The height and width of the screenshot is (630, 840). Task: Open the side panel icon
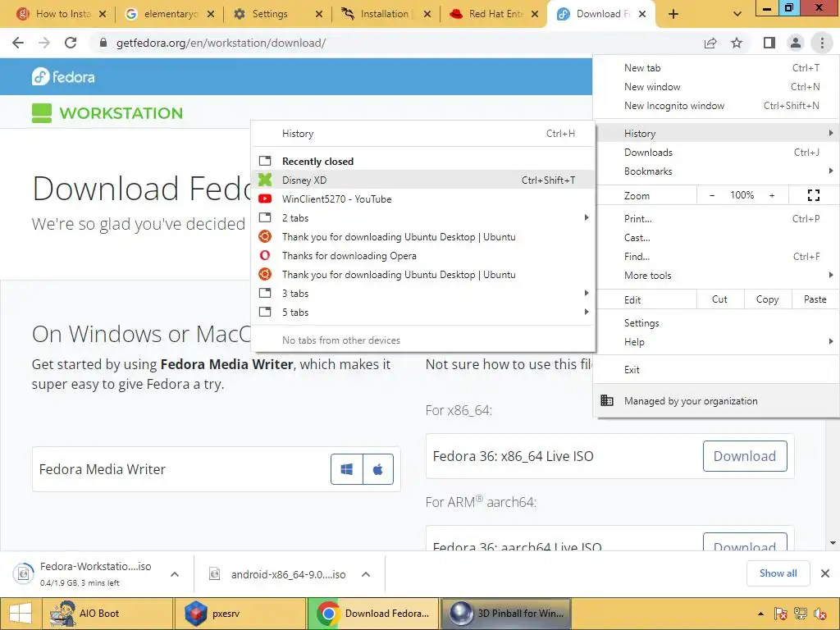pyautogui.click(x=769, y=43)
